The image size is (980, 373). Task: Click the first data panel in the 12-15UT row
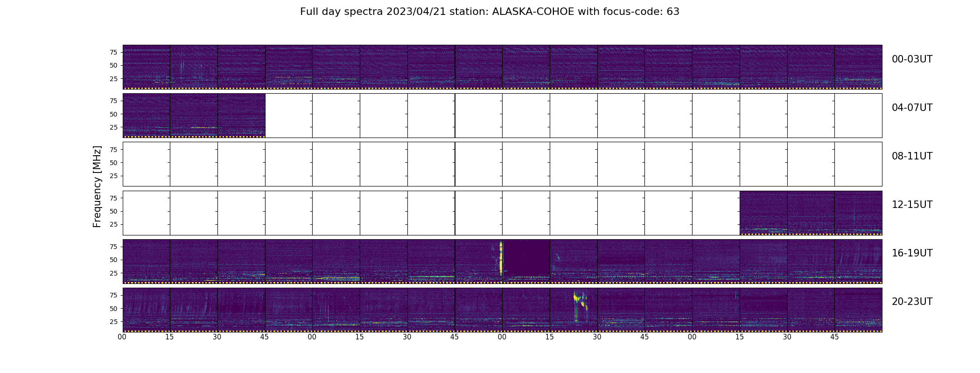coord(763,213)
